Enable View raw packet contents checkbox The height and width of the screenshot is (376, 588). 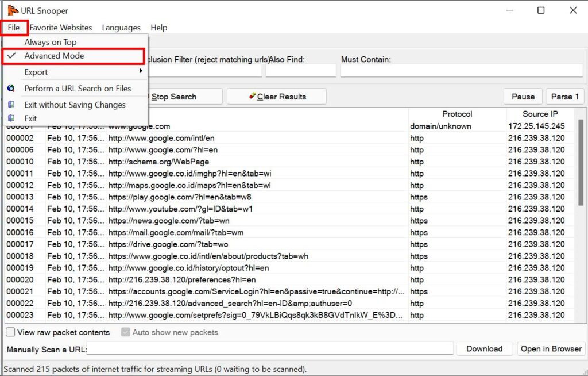pos(10,332)
